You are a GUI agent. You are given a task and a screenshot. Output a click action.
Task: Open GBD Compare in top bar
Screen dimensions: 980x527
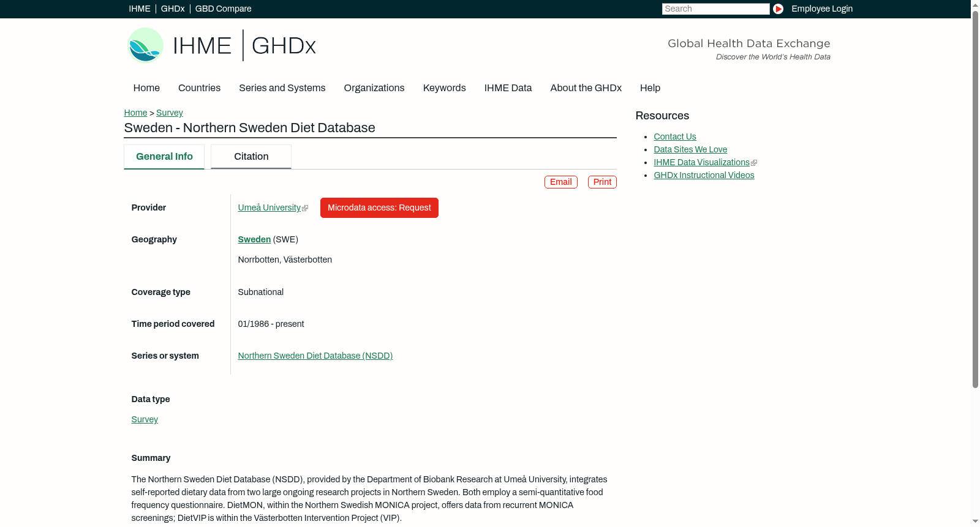coord(224,9)
